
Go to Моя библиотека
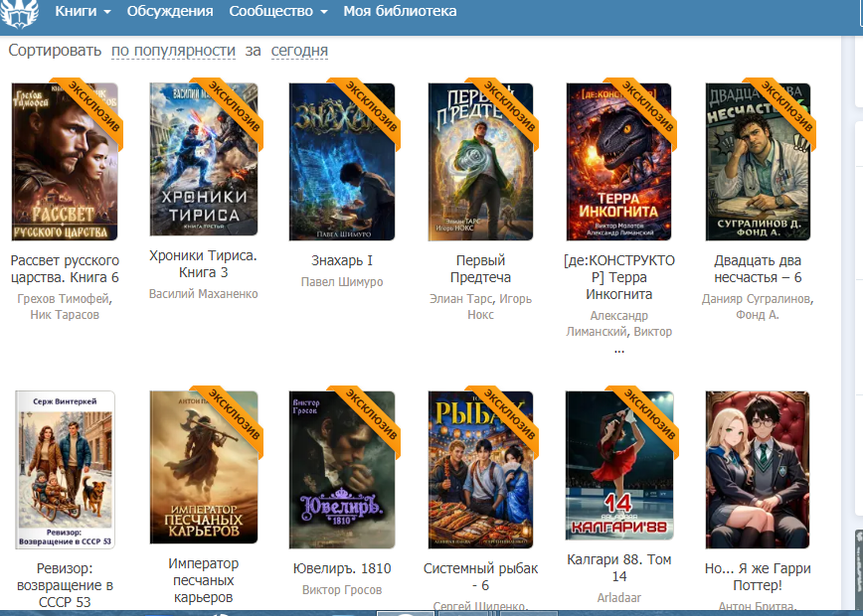pos(400,11)
